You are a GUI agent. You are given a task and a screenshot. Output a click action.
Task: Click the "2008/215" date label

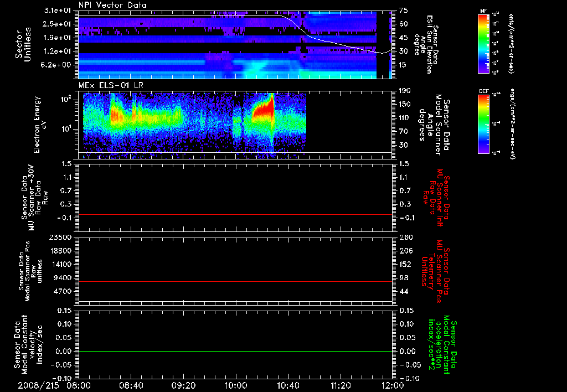click(38, 385)
